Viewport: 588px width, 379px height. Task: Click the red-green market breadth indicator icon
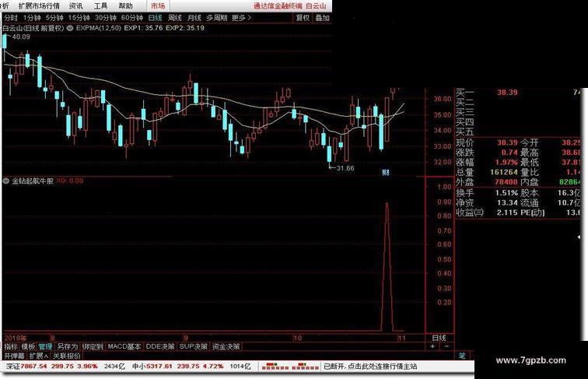[290, 367]
